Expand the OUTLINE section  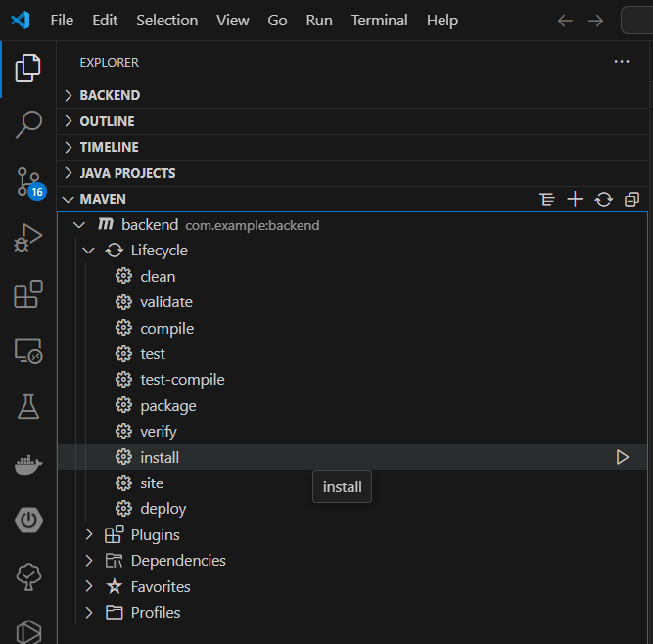352,121
